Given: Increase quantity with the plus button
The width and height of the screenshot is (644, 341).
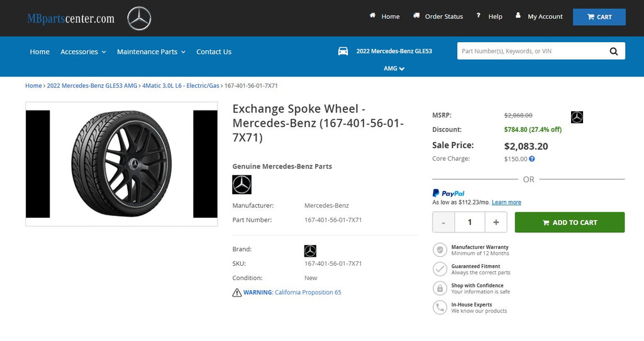Looking at the screenshot, I should 496,222.
